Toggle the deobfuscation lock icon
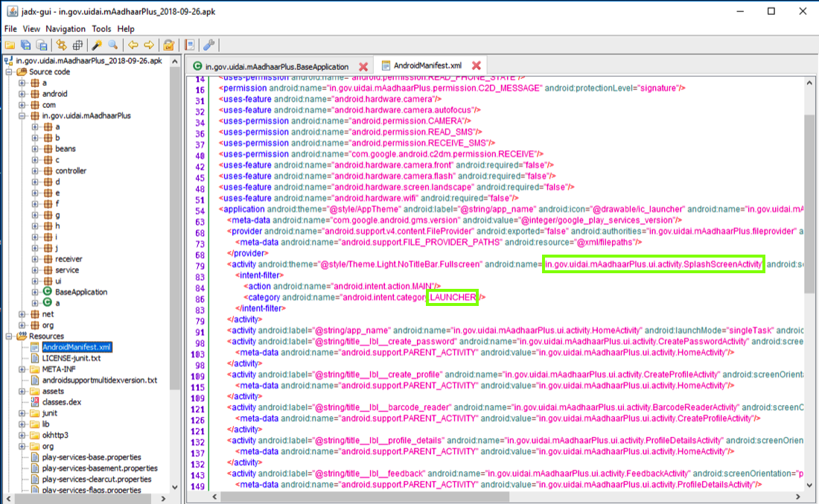Viewport: 819px width, 504px height. click(x=169, y=45)
